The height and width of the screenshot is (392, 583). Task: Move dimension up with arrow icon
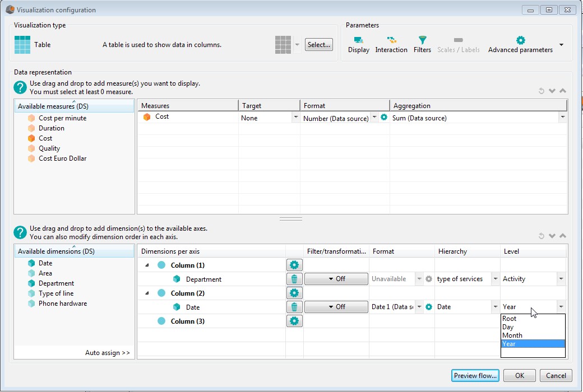coord(563,236)
